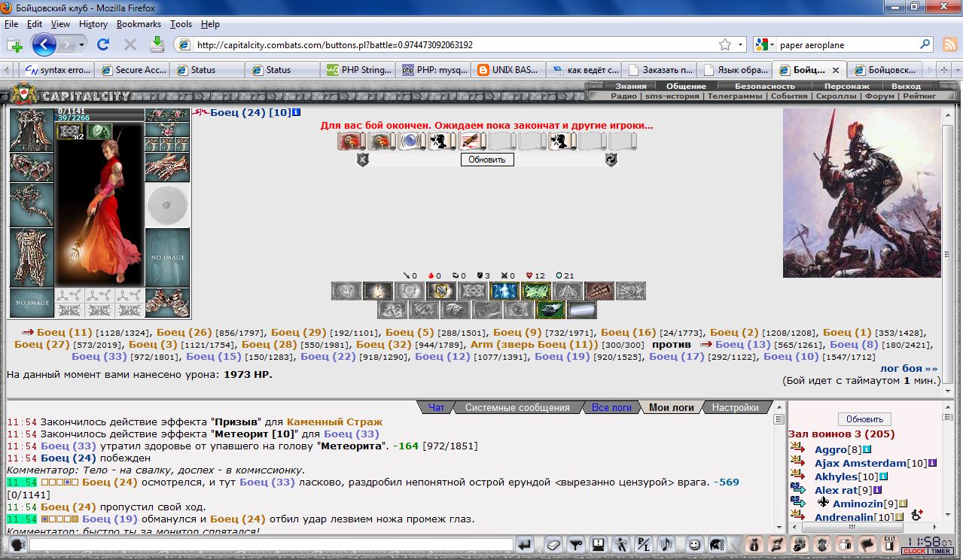Viewport: 963px width, 560px height.
Task: Select the Чат chat tab
Action: [x=437, y=407]
